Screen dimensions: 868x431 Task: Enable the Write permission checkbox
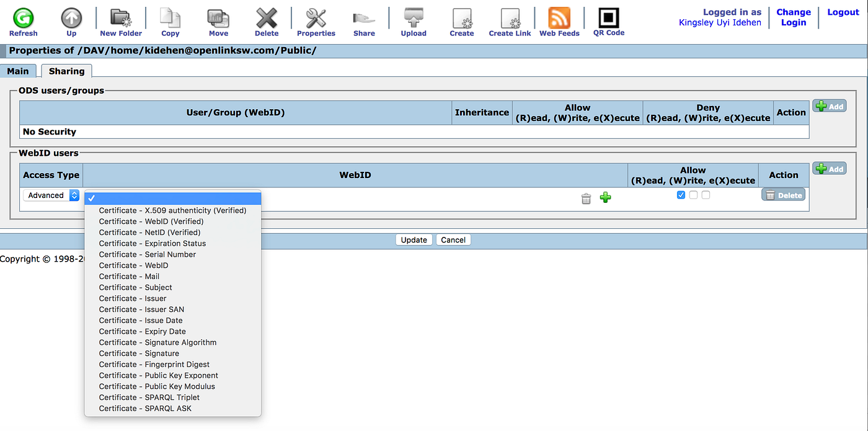(x=693, y=194)
